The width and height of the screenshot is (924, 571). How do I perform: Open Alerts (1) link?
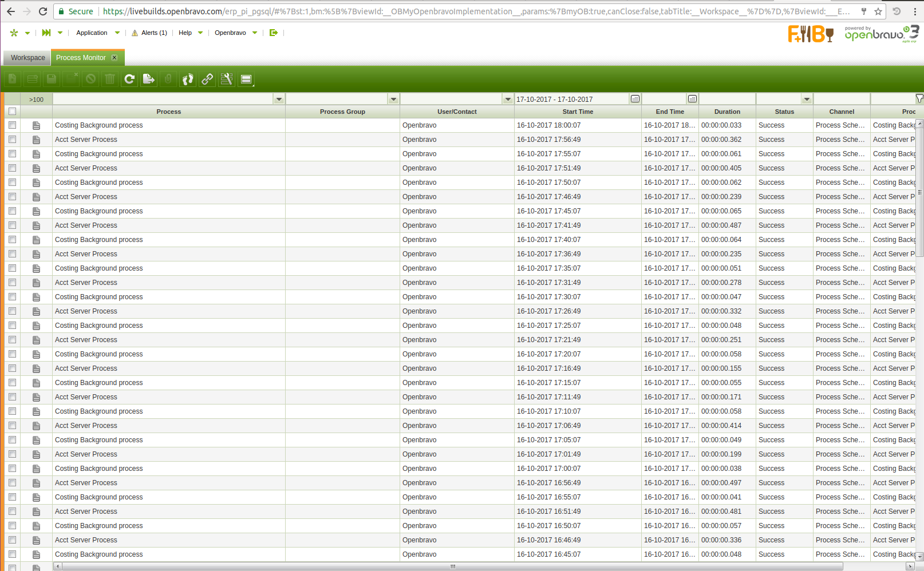tap(150, 33)
